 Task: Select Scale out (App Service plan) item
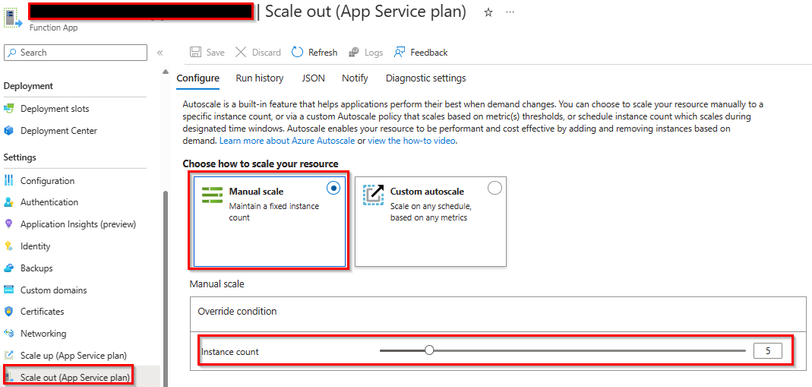point(75,377)
